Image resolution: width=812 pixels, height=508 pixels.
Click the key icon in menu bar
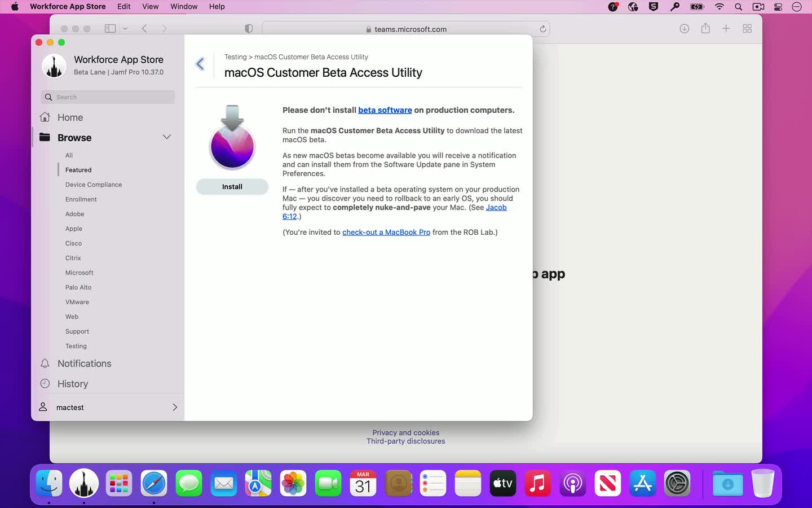click(x=675, y=7)
